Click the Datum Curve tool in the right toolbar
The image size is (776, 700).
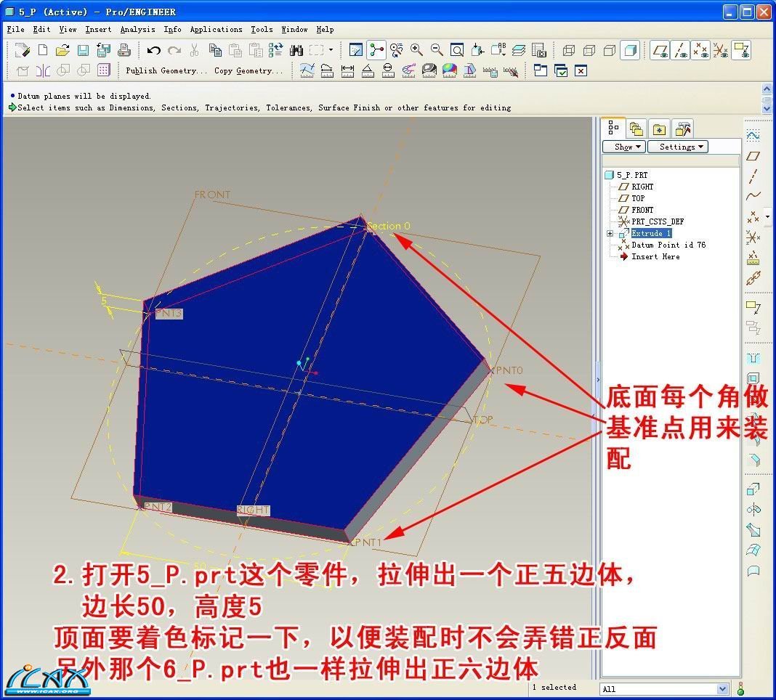point(753,196)
